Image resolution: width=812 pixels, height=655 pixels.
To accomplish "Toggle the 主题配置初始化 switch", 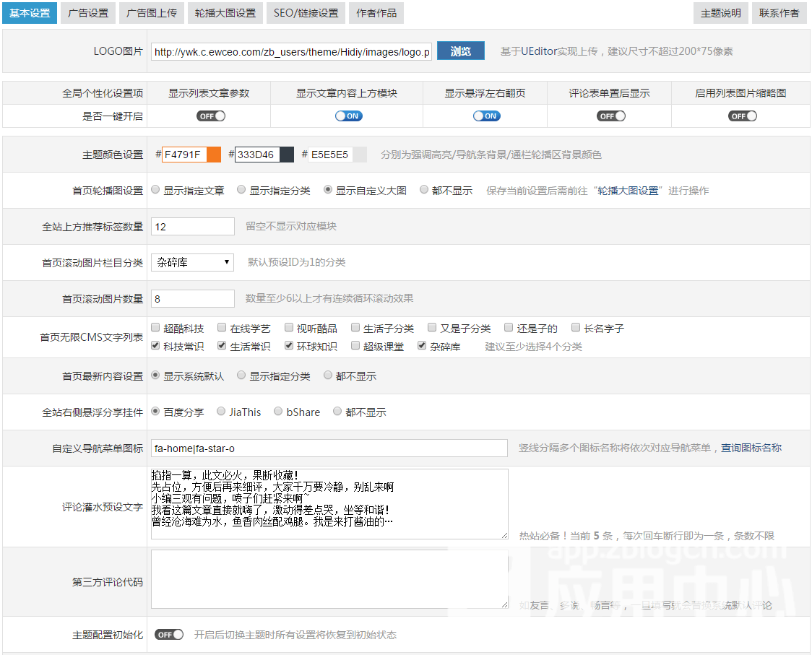I will pyautogui.click(x=168, y=635).
